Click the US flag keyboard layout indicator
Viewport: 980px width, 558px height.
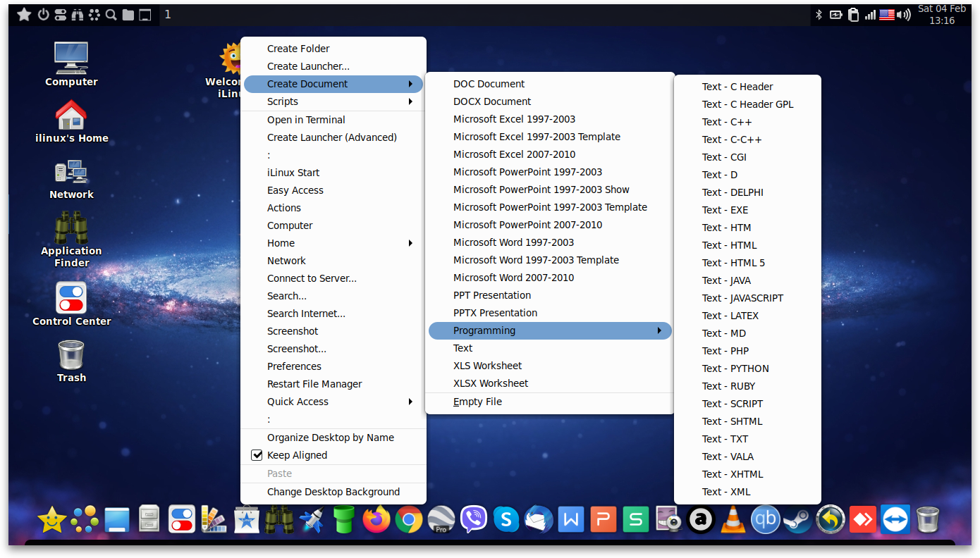point(887,15)
